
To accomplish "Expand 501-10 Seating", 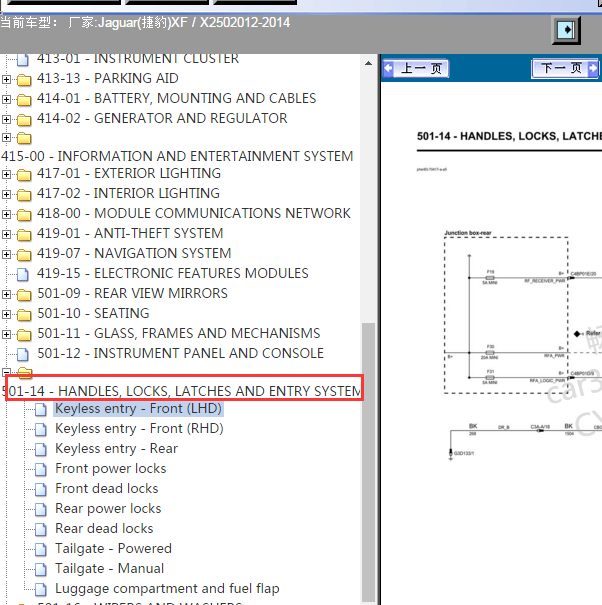I will pyautogui.click(x=6, y=314).
